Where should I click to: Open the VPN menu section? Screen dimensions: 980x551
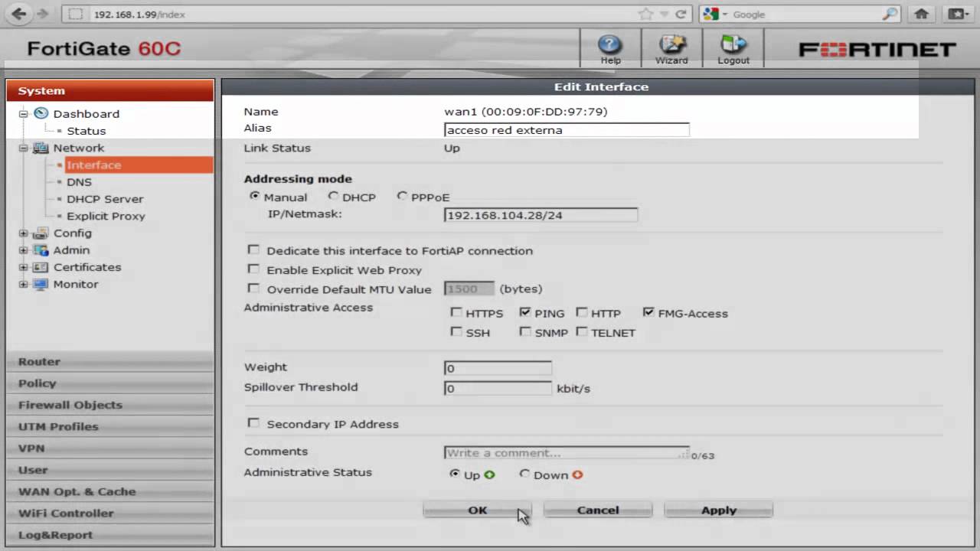110,448
